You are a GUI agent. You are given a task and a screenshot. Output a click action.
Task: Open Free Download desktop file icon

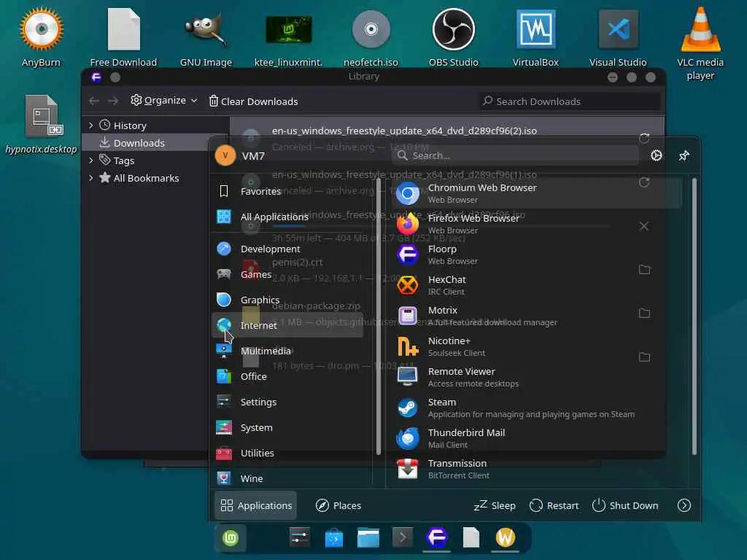pos(123,29)
